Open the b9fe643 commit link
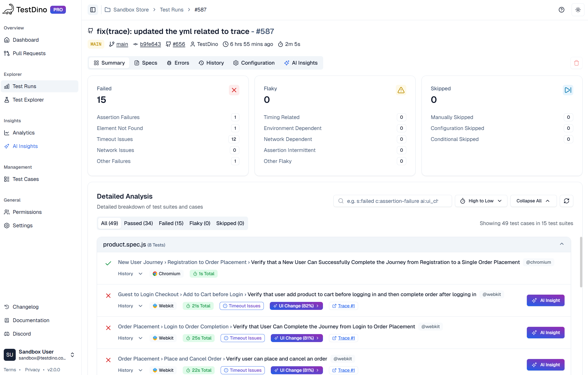This screenshot has height=375, width=588. (x=150, y=44)
